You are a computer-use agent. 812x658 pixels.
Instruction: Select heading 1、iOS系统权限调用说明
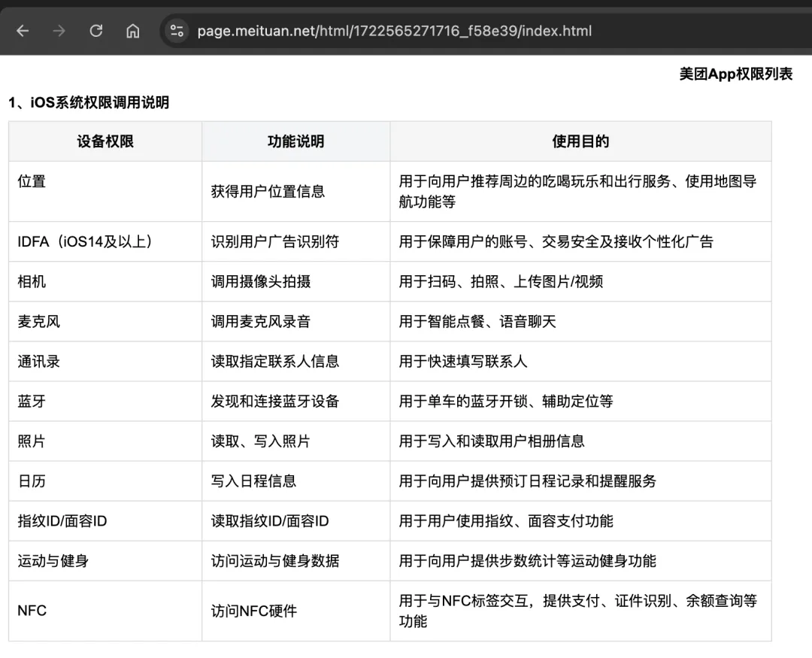tap(89, 102)
